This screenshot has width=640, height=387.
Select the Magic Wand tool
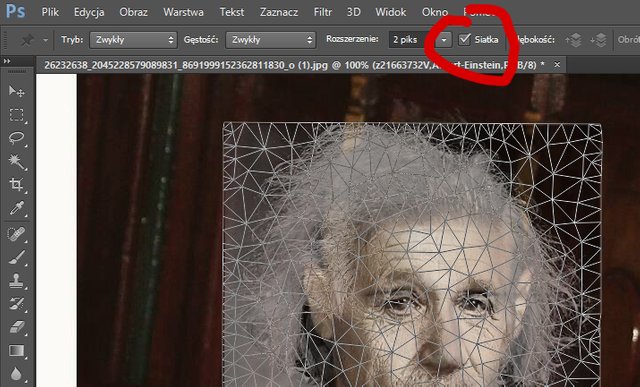point(16,162)
